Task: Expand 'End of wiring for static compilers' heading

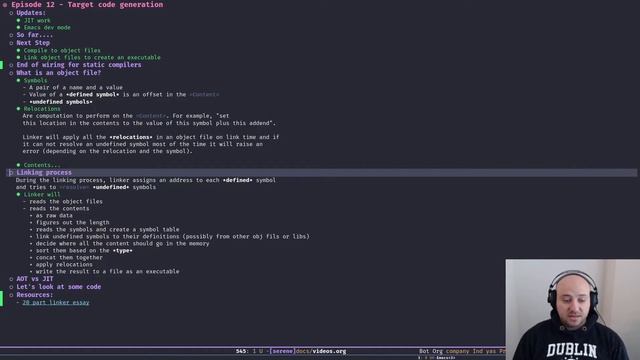Action: pyautogui.click(x=79, y=64)
